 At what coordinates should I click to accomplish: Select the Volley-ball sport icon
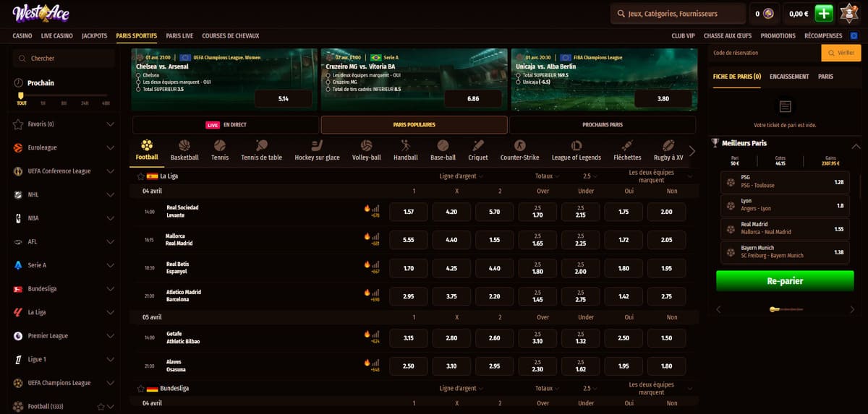pyautogui.click(x=366, y=145)
